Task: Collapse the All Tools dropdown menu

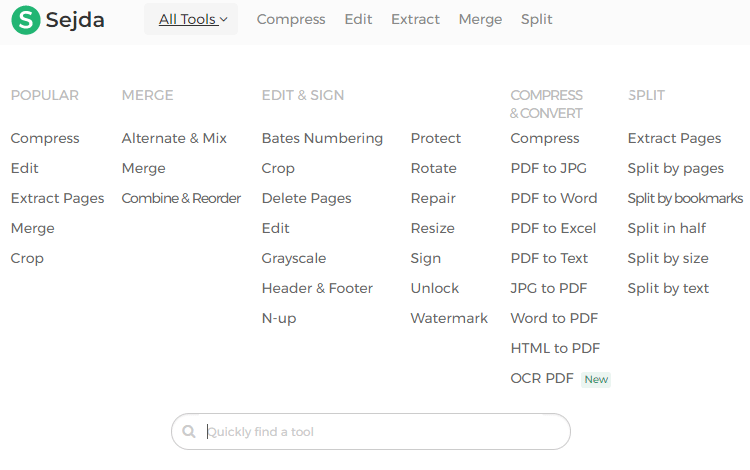Action: (191, 19)
